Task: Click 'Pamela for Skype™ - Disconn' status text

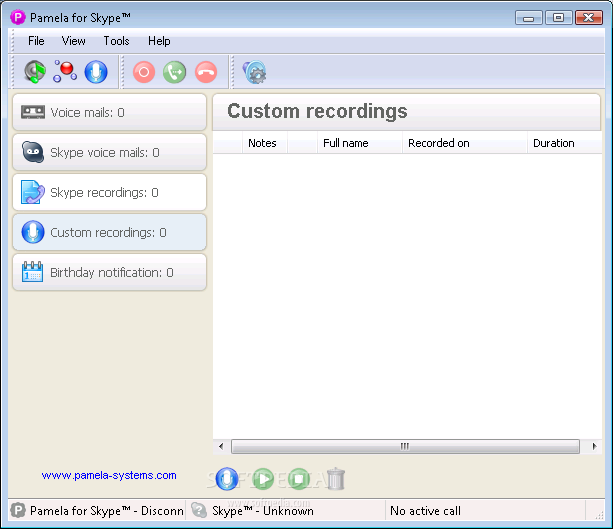Action: click(107, 511)
